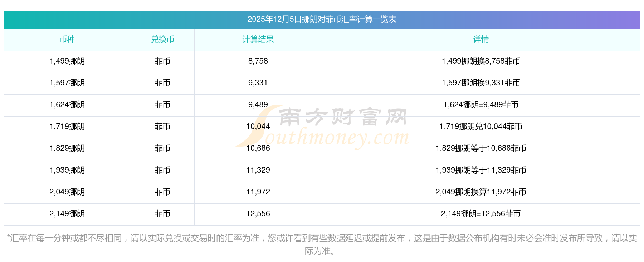Click 菲币 in the 1,719挪朗 row
Screen dimensions: 644x262
coord(162,127)
